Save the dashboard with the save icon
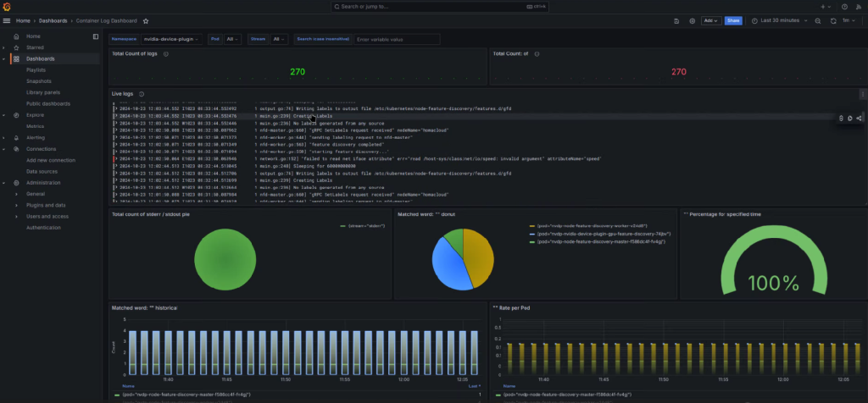The width and height of the screenshot is (868, 403). [676, 20]
